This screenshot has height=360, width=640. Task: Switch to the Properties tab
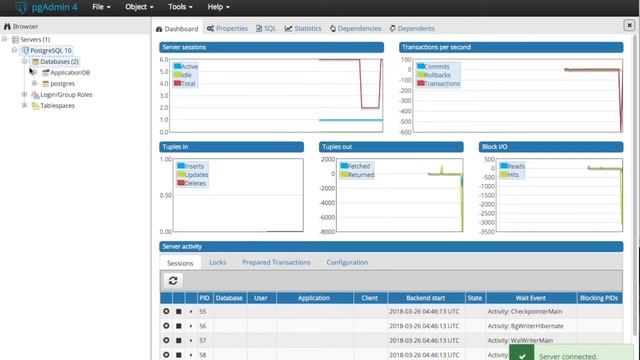pyautogui.click(x=227, y=28)
